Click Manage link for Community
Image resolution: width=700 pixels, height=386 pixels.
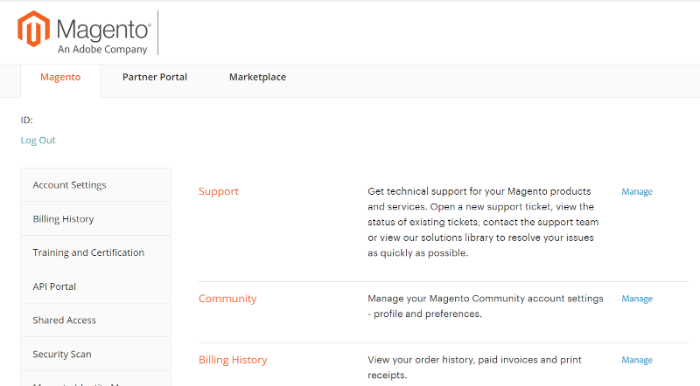[637, 299]
